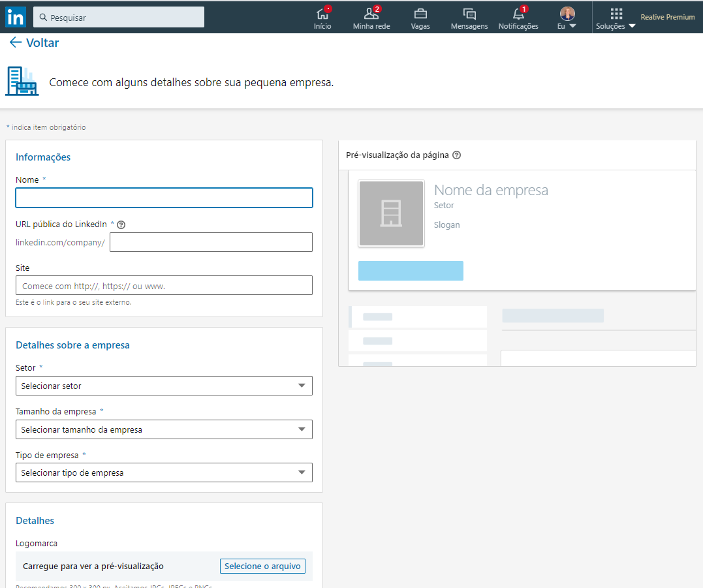Click Detalhes sobre a empresa heading
The height and width of the screenshot is (588, 703).
[72, 345]
